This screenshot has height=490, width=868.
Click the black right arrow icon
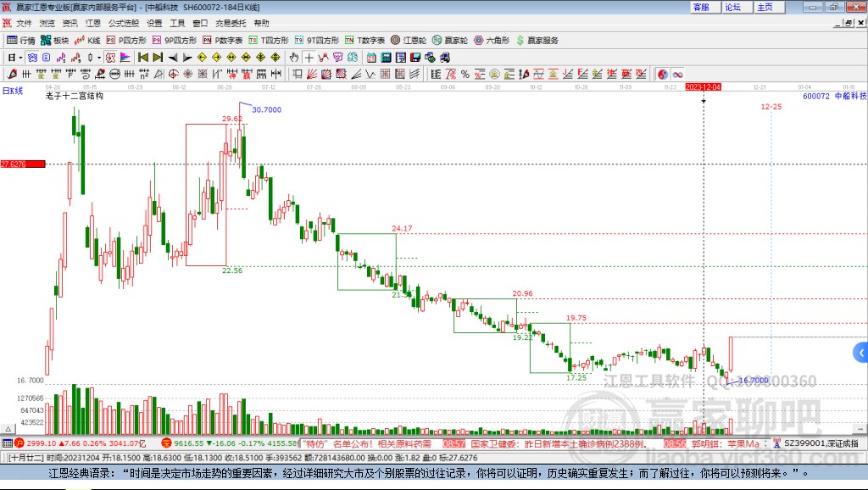point(187,58)
